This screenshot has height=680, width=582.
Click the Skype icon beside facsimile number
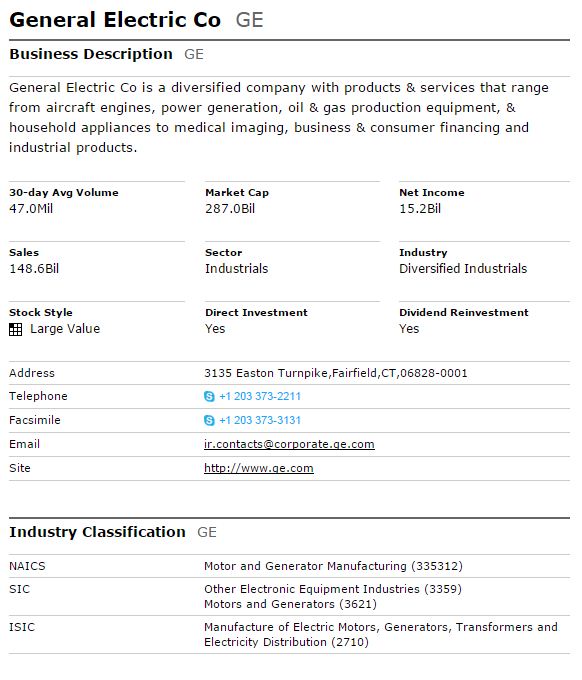[209, 420]
